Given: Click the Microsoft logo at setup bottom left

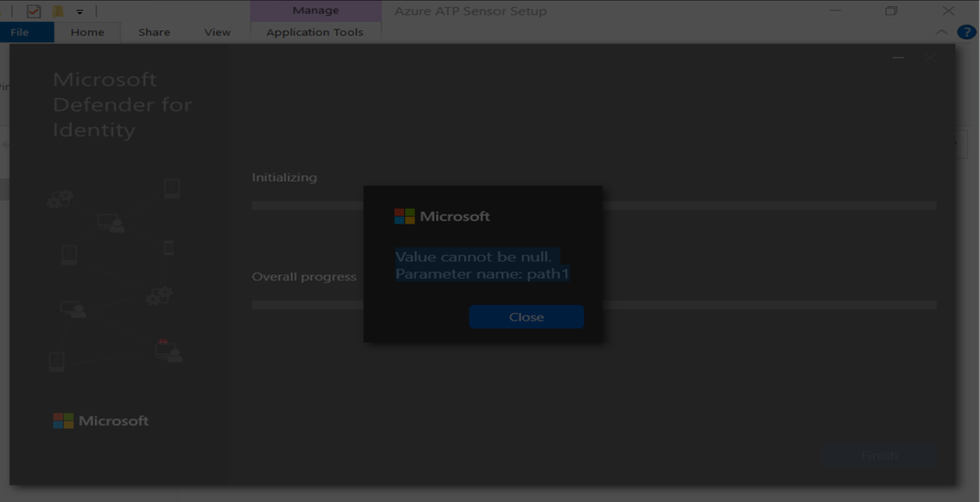Looking at the screenshot, I should click(101, 421).
